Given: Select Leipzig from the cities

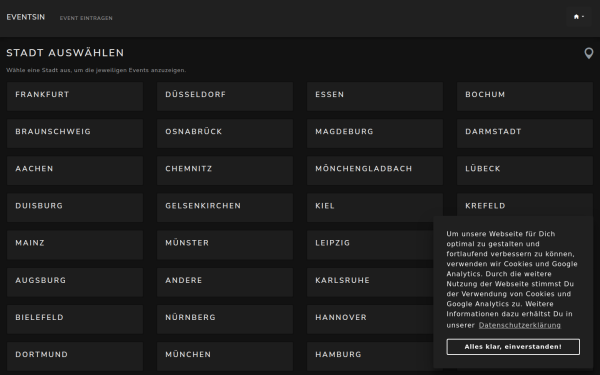Looking at the screenshot, I should pyautogui.click(x=370, y=245).
